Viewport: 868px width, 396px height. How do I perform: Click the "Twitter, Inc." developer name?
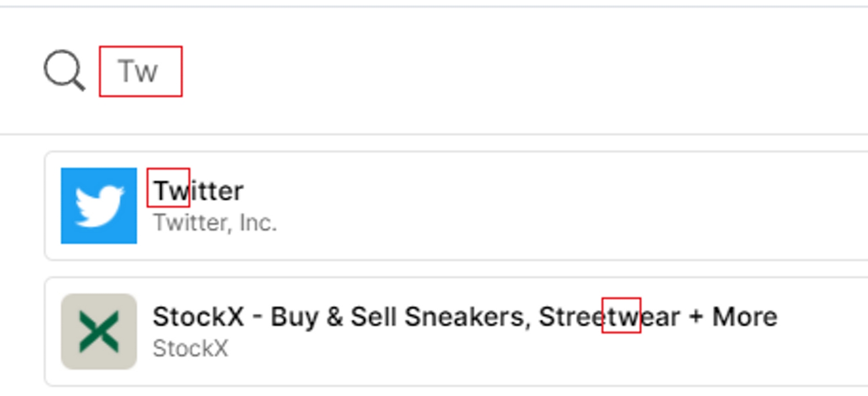[x=214, y=223]
